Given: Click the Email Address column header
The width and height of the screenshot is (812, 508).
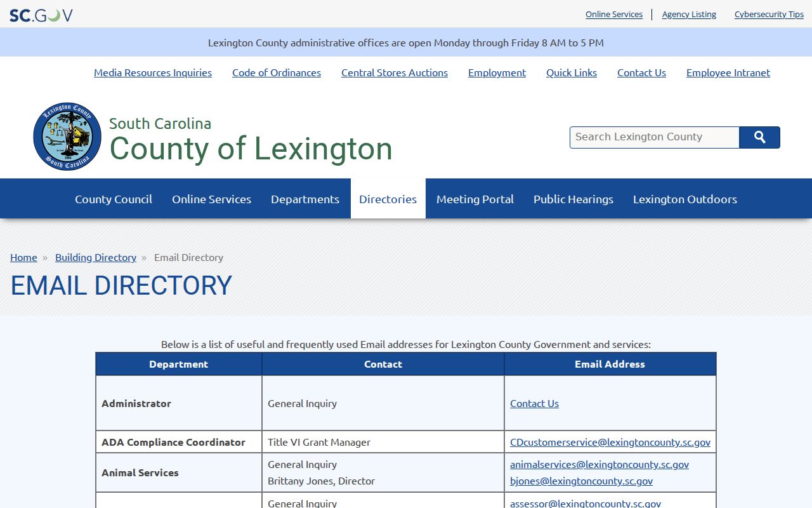Looking at the screenshot, I should pos(610,364).
